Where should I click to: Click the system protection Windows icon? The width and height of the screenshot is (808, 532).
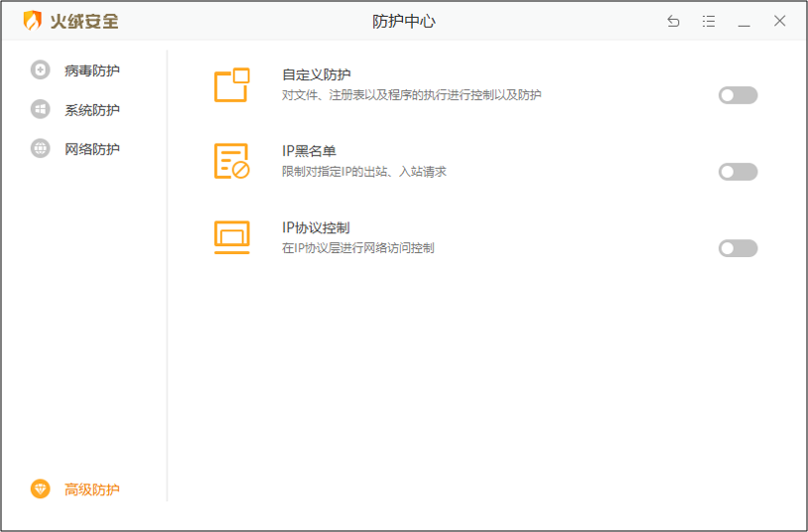click(x=40, y=109)
